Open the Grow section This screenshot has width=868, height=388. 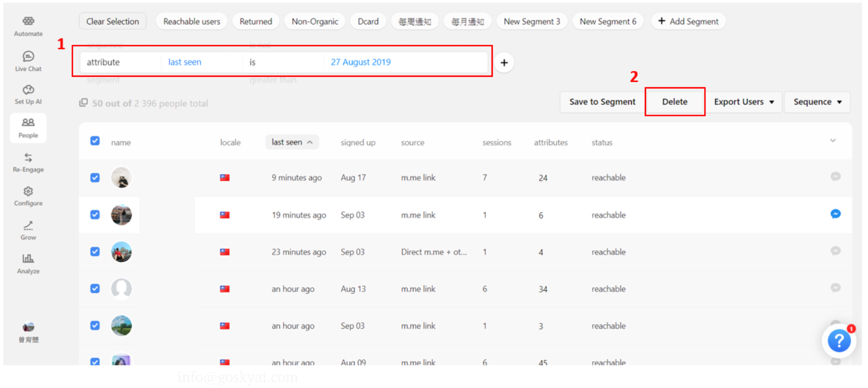click(28, 226)
